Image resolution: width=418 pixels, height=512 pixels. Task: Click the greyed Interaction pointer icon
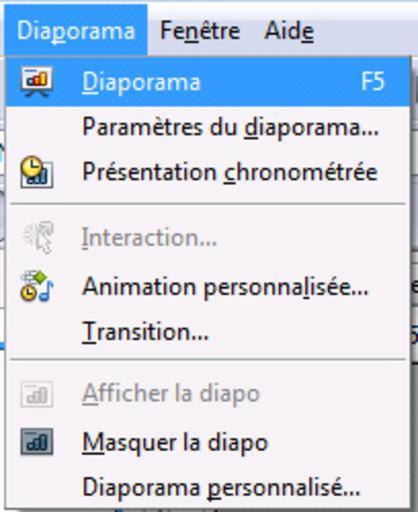point(38,237)
